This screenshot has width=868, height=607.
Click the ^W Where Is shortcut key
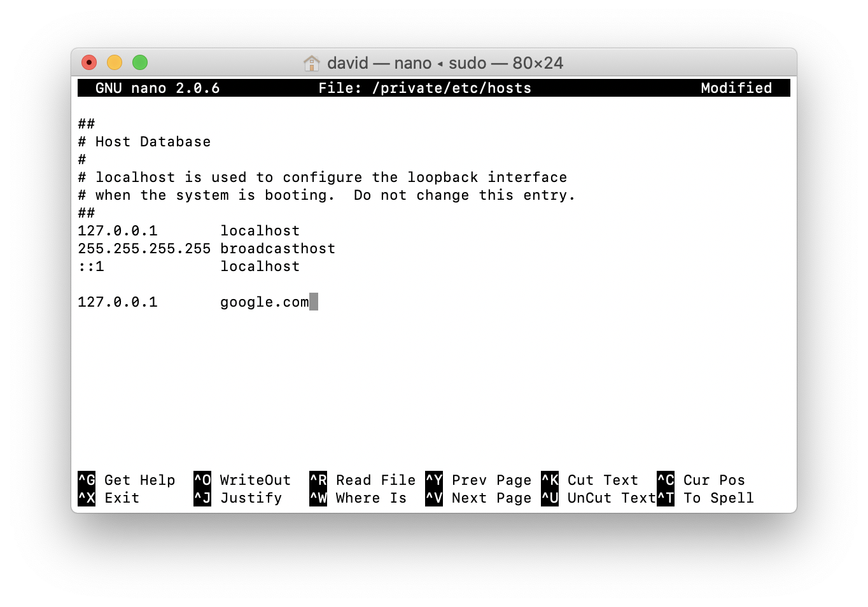click(318, 498)
